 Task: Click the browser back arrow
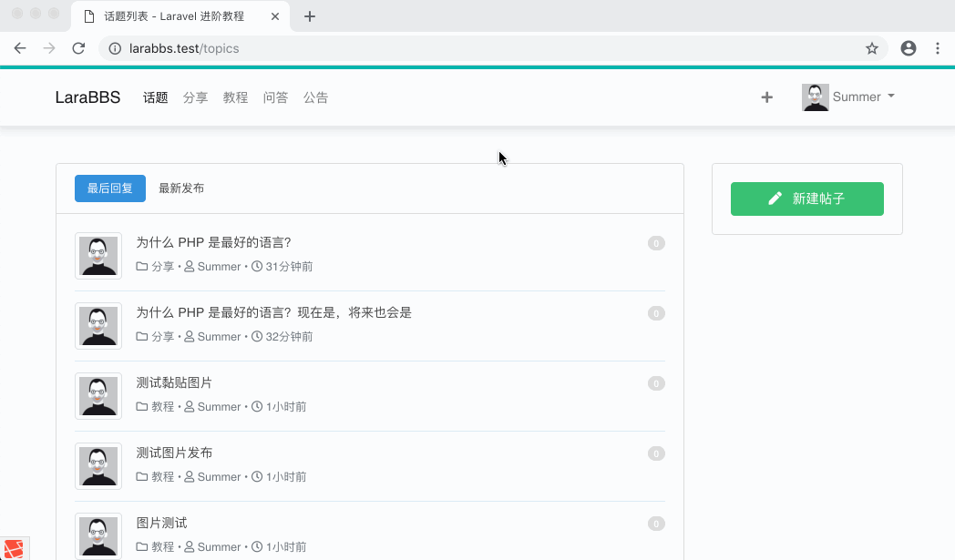19,47
